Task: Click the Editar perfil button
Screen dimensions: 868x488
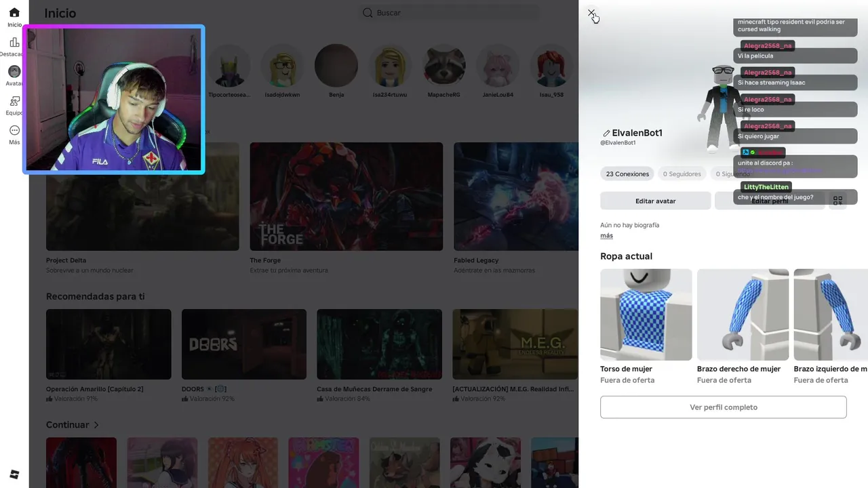Action: (770, 201)
